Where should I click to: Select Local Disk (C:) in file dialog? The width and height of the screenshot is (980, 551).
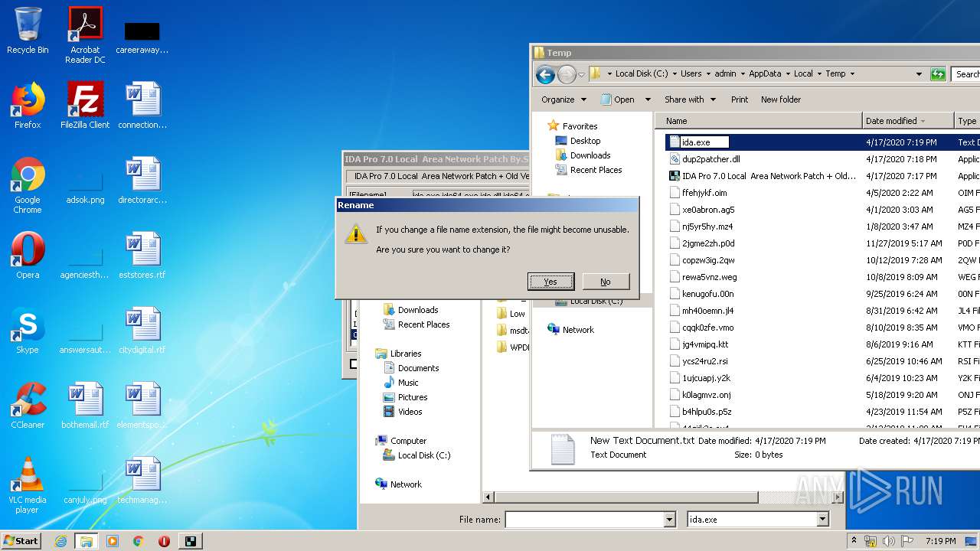[x=423, y=455]
